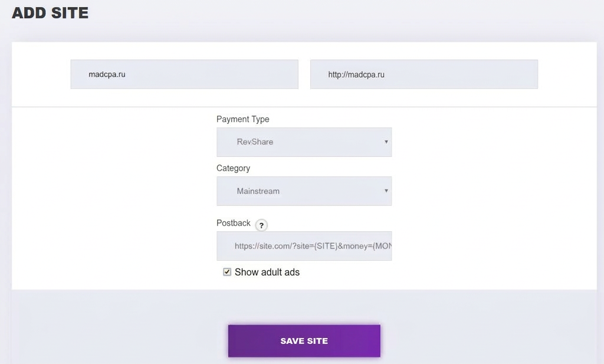Screen dimensions: 604x364
Task: Open the Mainstream category dropdown
Action: [304, 191]
